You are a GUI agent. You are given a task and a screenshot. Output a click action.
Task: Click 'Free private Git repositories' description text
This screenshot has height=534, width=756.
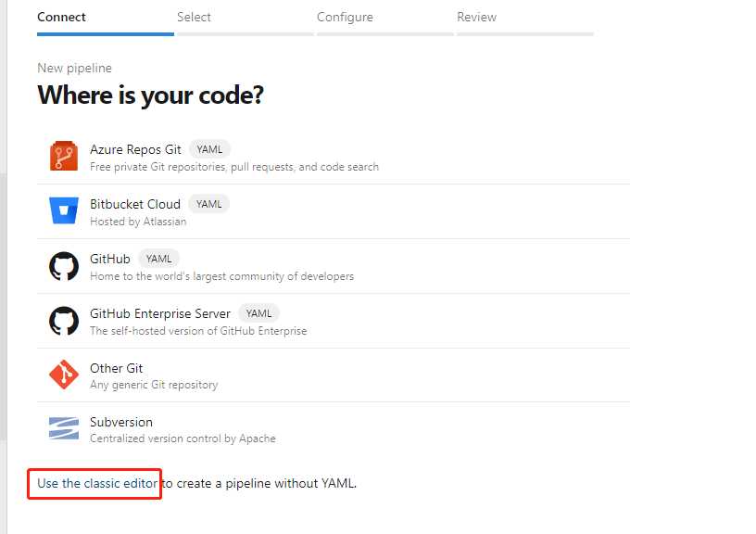234,167
